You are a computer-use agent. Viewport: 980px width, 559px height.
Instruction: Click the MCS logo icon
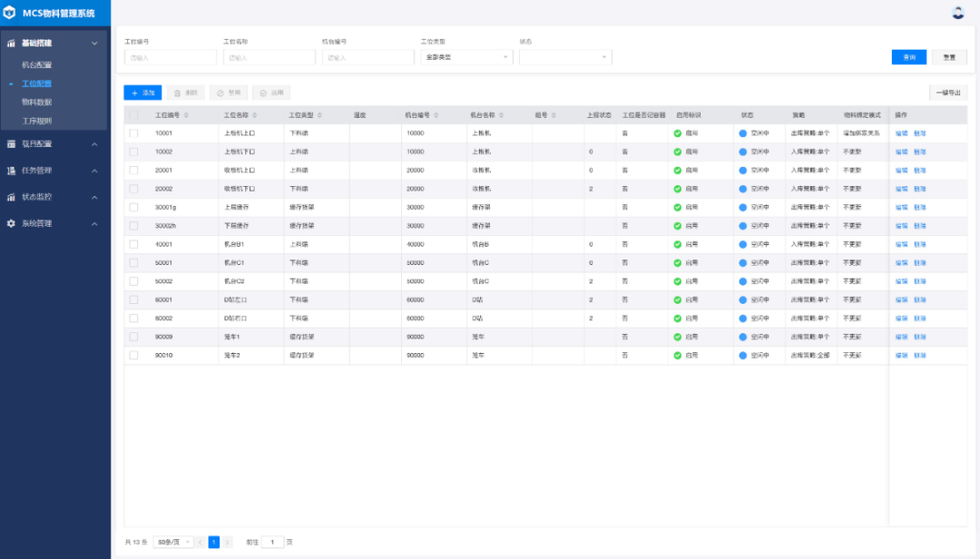coord(10,13)
